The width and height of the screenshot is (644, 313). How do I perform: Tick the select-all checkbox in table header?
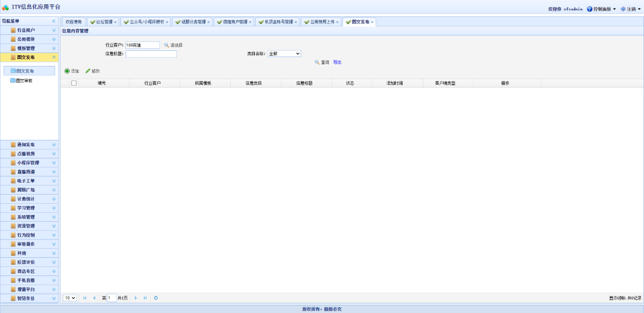74,83
